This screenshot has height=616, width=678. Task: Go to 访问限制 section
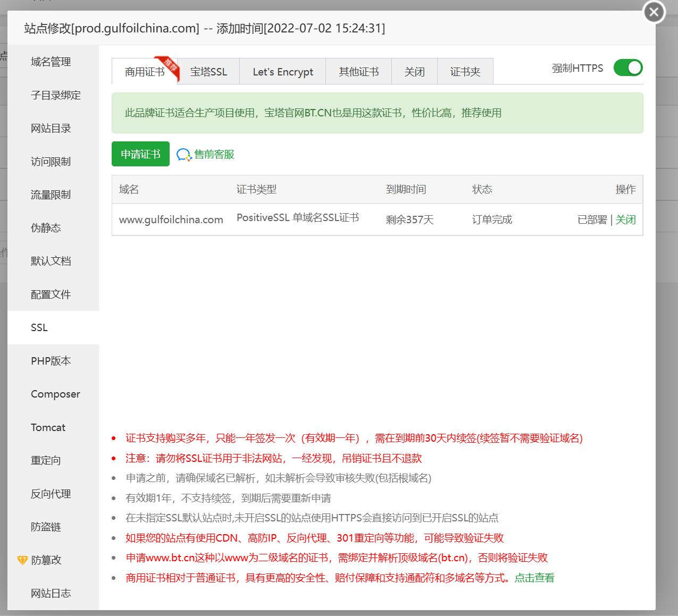pyautogui.click(x=53, y=162)
